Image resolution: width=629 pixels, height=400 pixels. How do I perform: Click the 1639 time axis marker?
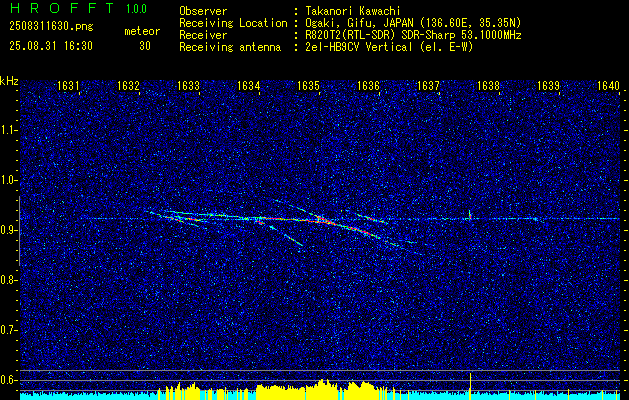coord(548,85)
